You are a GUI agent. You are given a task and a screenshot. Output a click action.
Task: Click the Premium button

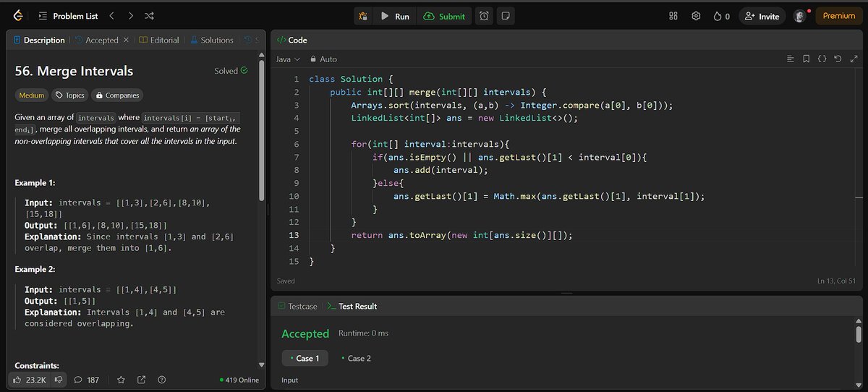pos(839,16)
